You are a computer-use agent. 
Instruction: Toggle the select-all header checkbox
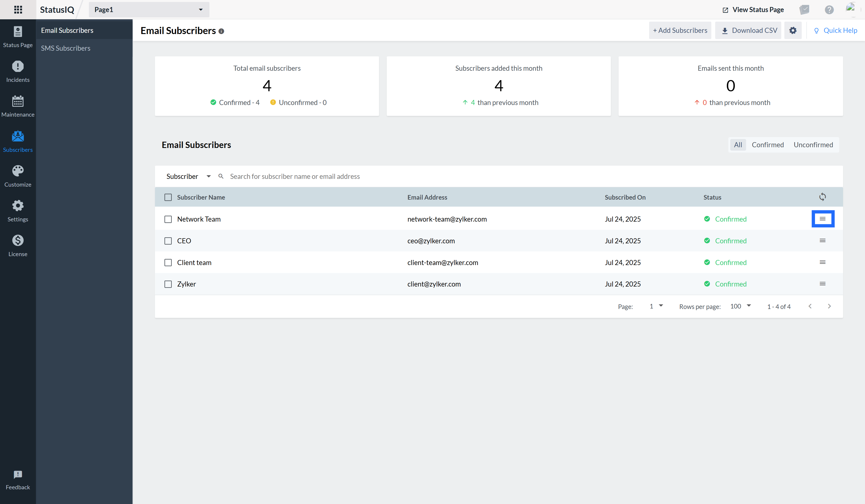click(x=168, y=197)
